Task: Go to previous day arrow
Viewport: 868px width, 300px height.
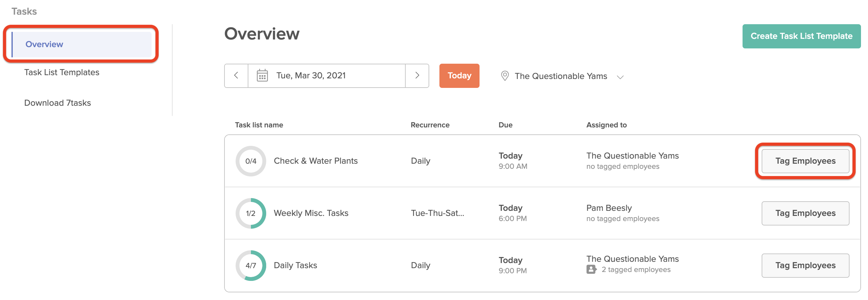Action: coord(236,75)
